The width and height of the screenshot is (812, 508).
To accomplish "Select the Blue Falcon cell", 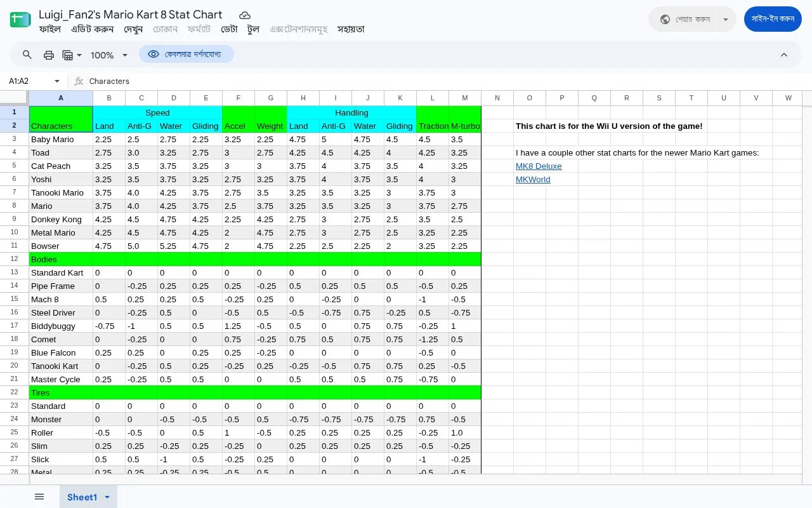I will [61, 352].
